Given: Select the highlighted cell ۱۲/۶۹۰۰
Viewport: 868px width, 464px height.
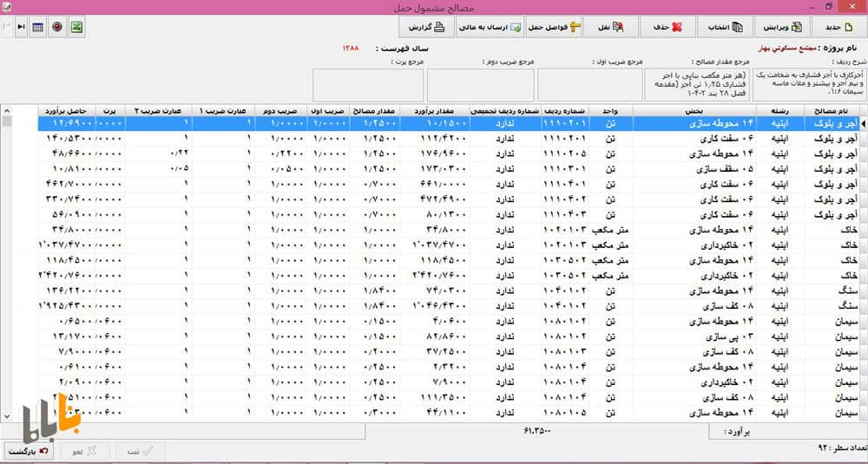Looking at the screenshot, I should pos(67,123).
